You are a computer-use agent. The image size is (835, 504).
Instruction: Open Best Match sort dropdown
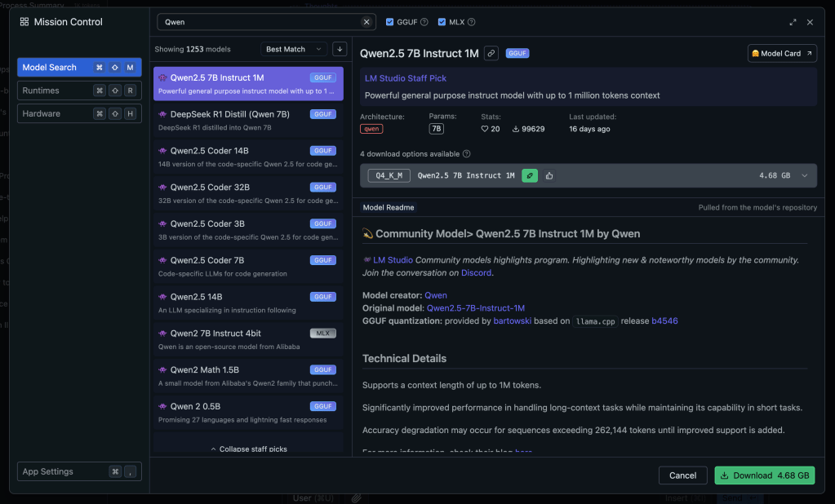[x=294, y=49]
